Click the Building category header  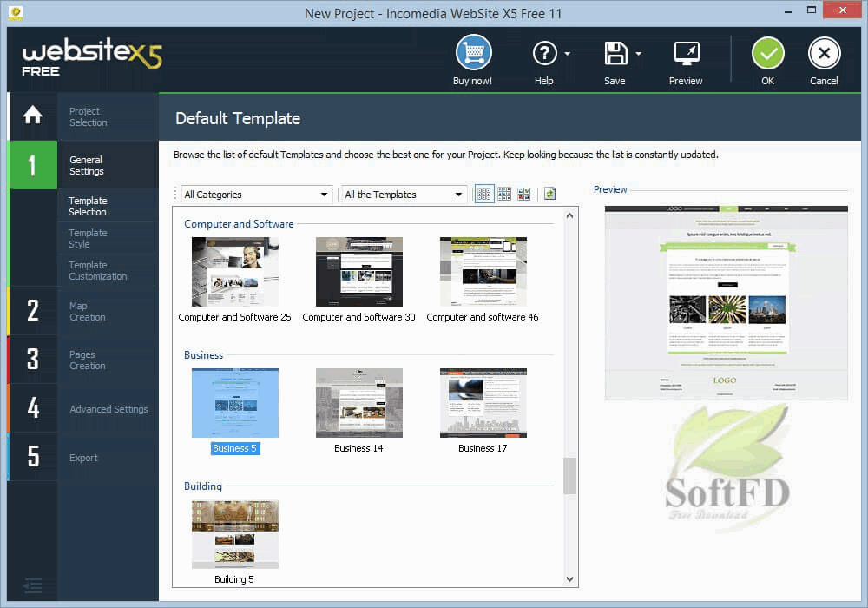(202, 486)
